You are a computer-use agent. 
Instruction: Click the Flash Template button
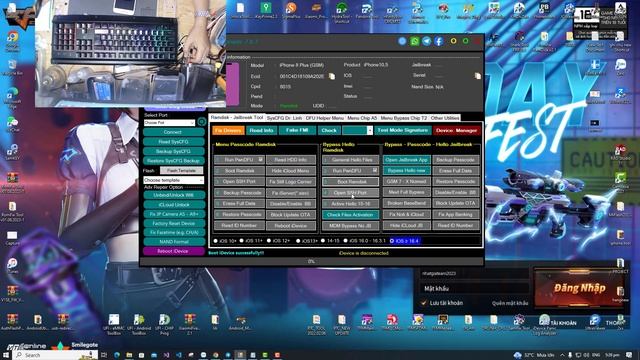[181, 171]
